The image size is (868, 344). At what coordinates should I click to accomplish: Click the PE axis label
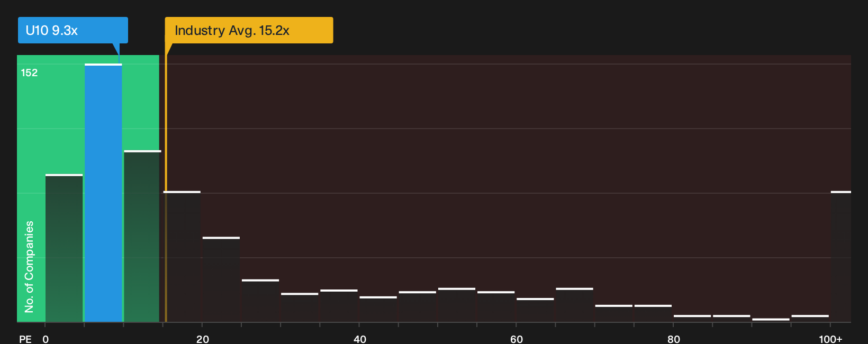click(25, 339)
